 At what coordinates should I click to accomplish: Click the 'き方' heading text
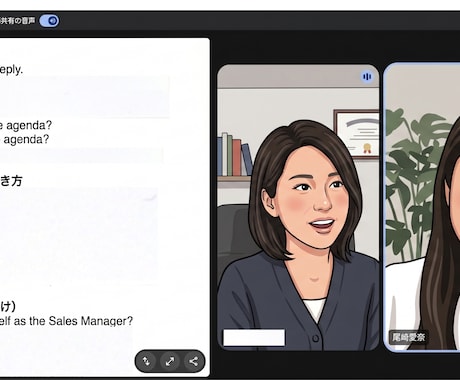click(x=11, y=181)
